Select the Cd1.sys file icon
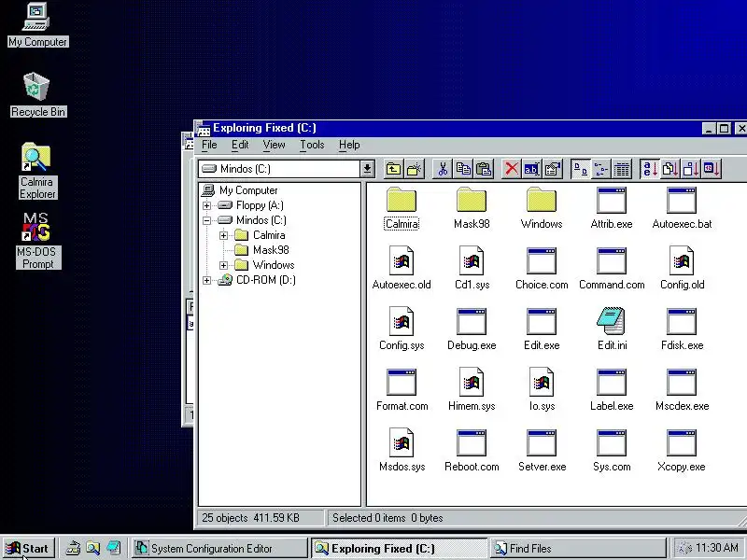The height and width of the screenshot is (560, 747). (472, 260)
